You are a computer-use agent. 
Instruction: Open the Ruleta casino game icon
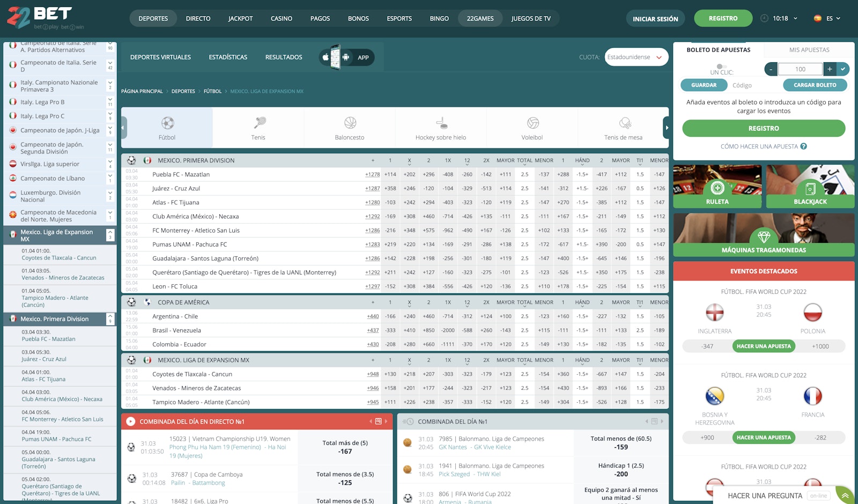click(x=717, y=188)
